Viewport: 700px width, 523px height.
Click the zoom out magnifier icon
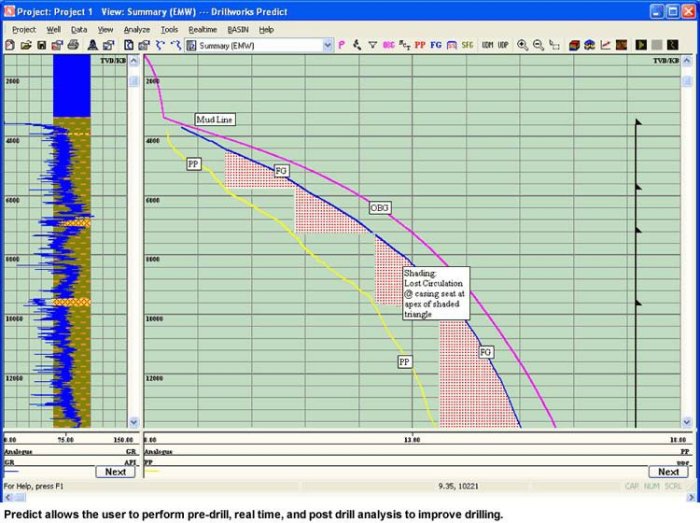tap(538, 45)
